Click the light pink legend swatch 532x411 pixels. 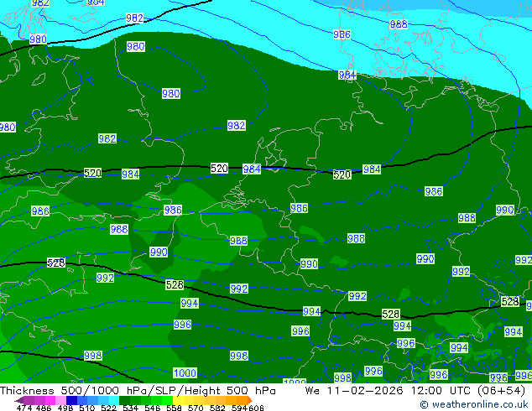[60, 400]
